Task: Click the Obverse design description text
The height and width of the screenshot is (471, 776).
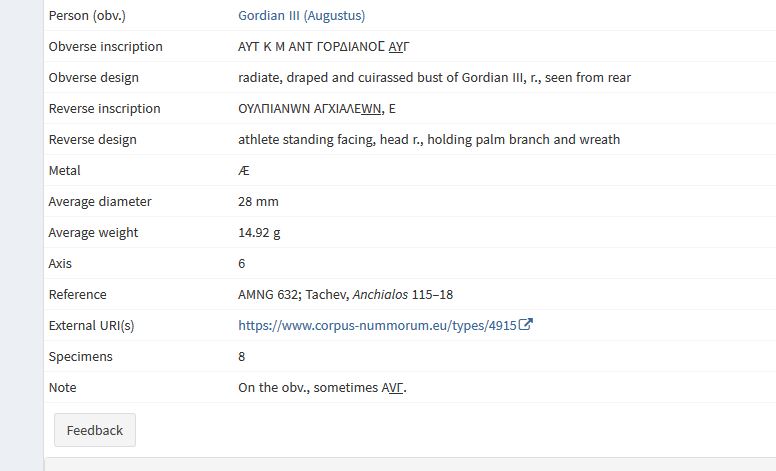Action: (x=434, y=78)
